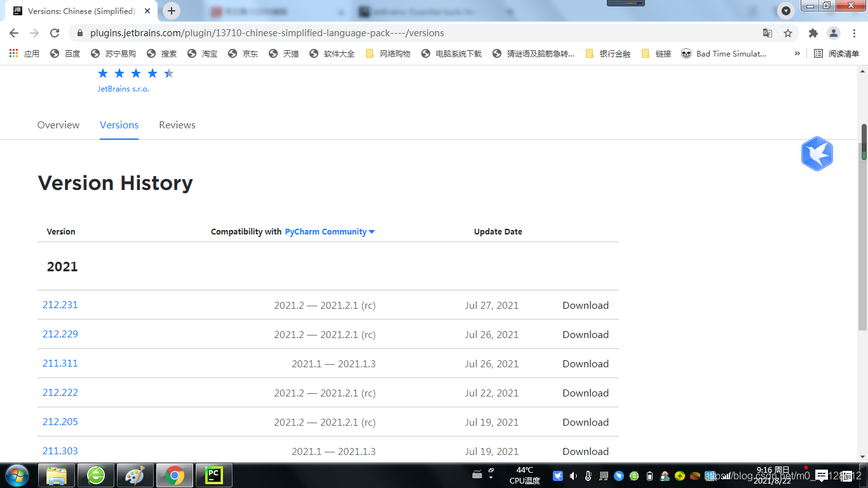Download version 212.229
This screenshot has width=868, height=488.
pos(585,335)
